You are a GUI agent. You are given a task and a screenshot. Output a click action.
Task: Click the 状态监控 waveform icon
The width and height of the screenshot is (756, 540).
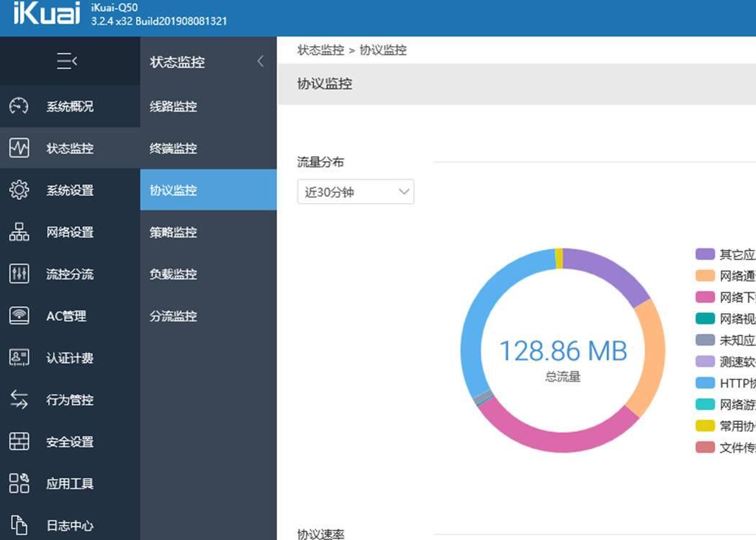pyautogui.click(x=19, y=148)
